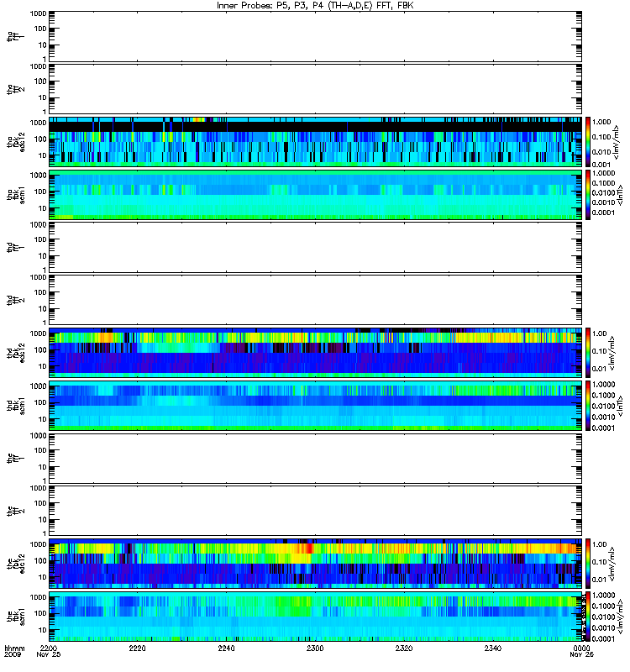Click inside the thd fbk edc12 spectrogram

click(x=316, y=353)
